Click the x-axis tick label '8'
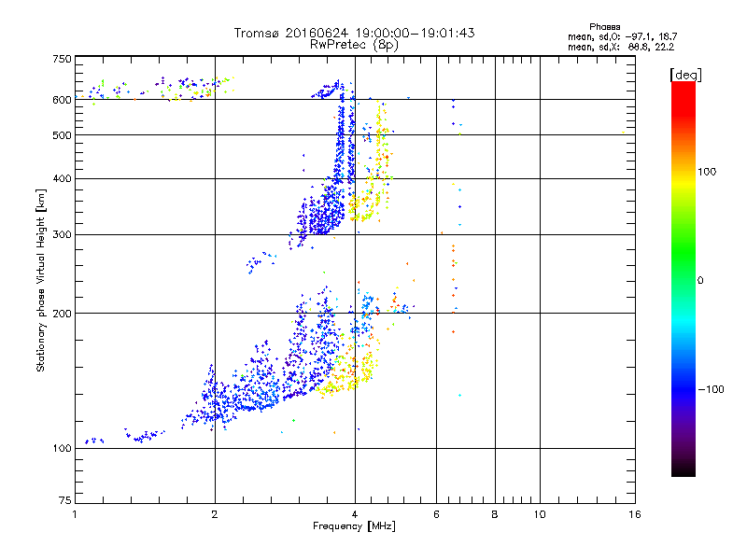This screenshot has width=747, height=560. coord(495,514)
